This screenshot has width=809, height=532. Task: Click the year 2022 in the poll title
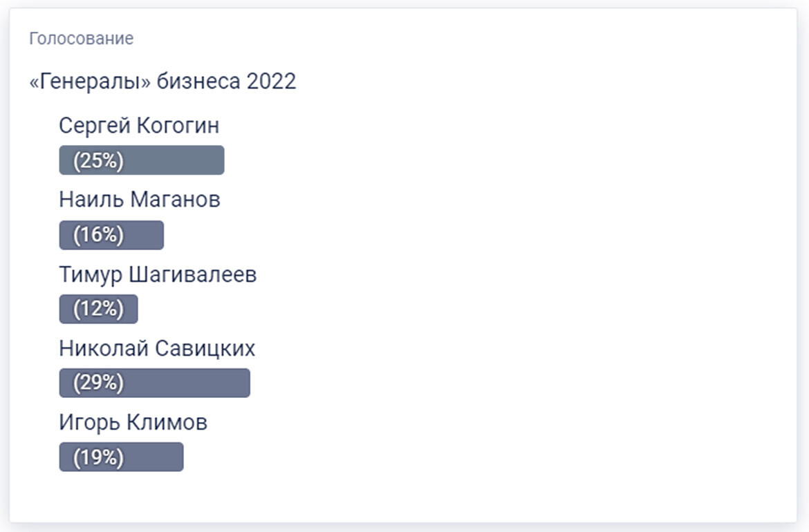(x=271, y=82)
